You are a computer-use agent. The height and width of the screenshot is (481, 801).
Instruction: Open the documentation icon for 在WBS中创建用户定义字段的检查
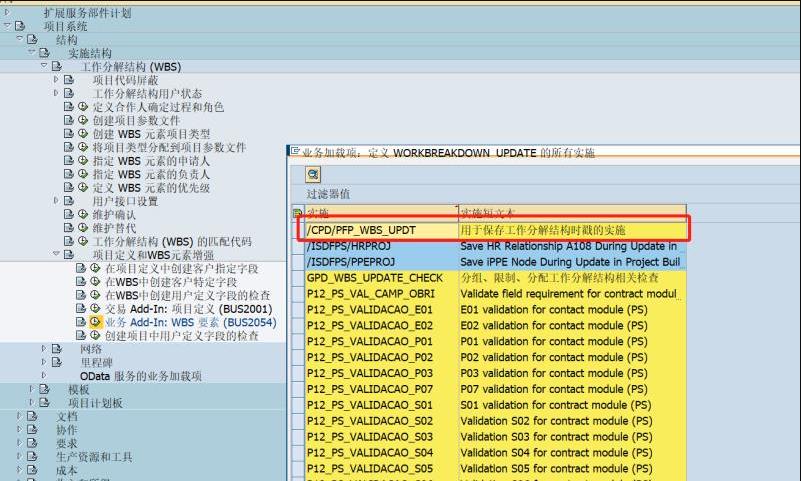(x=81, y=295)
